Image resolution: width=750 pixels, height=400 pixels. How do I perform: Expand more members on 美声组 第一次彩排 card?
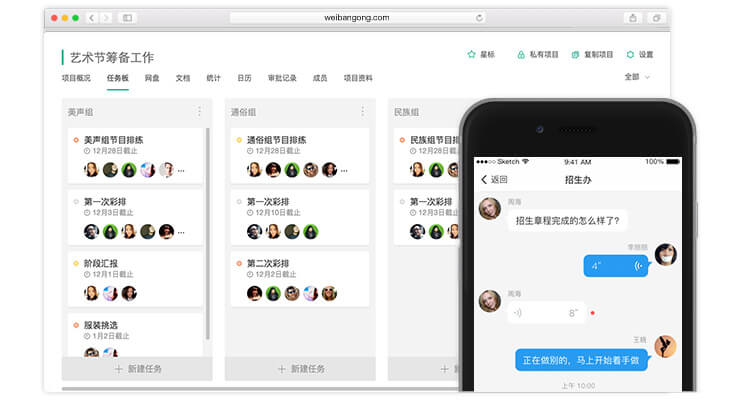[x=180, y=232]
